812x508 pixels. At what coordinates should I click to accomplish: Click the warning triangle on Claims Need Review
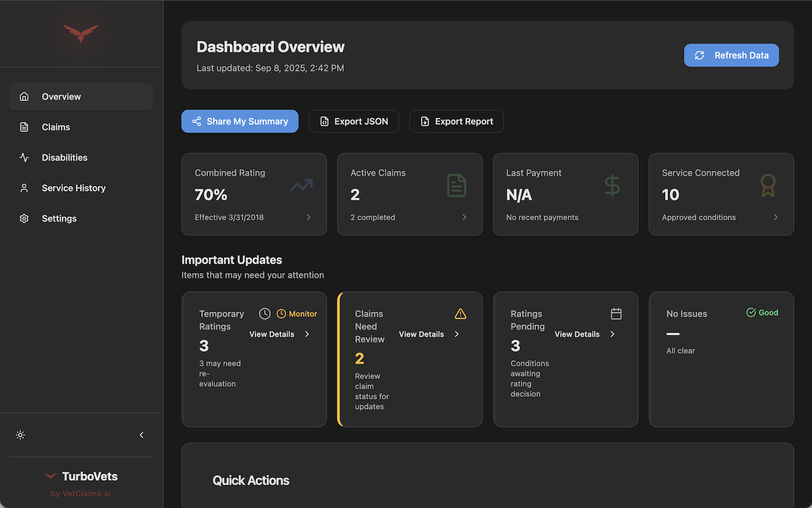461,314
